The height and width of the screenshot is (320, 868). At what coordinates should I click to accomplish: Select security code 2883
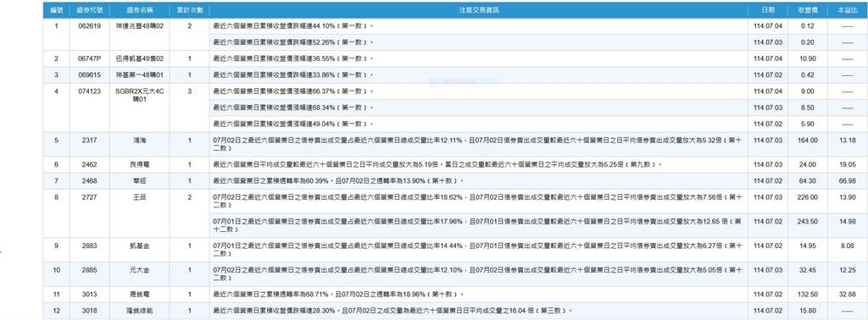click(x=89, y=246)
